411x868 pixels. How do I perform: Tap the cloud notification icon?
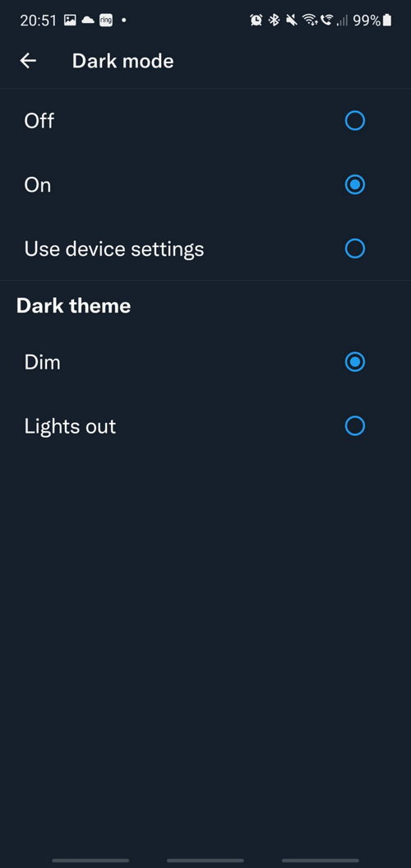click(x=87, y=21)
